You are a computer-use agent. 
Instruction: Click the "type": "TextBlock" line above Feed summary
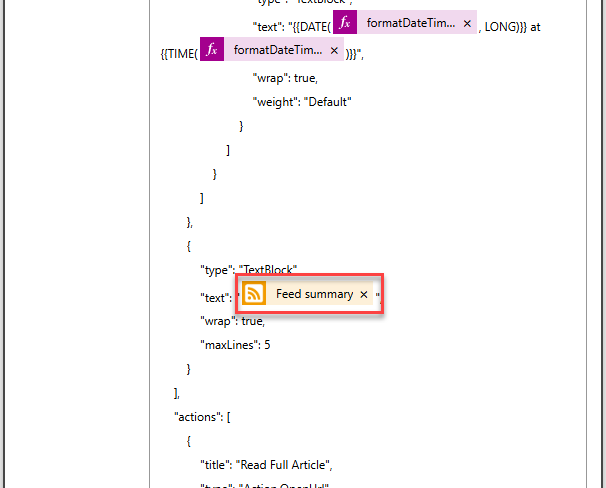tap(249, 271)
